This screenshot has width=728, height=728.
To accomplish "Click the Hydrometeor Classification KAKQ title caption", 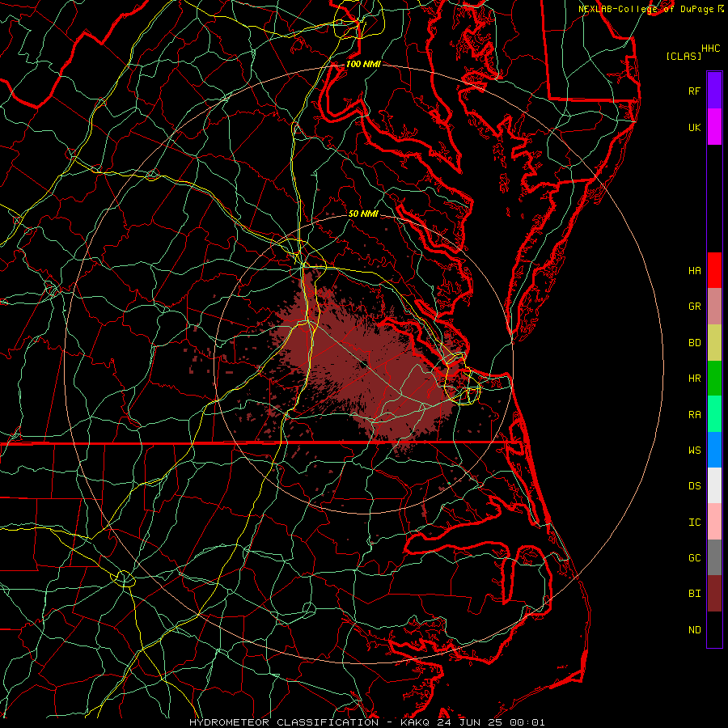I will click(366, 722).
